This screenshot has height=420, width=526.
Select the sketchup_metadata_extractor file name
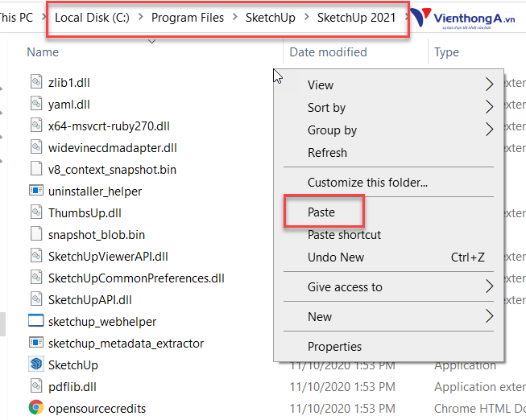pyautogui.click(x=126, y=344)
